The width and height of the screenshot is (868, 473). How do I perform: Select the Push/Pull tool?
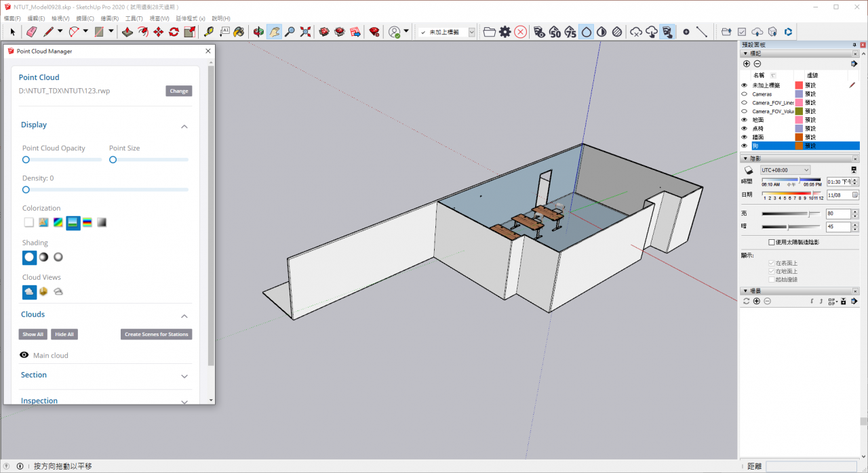[127, 32]
